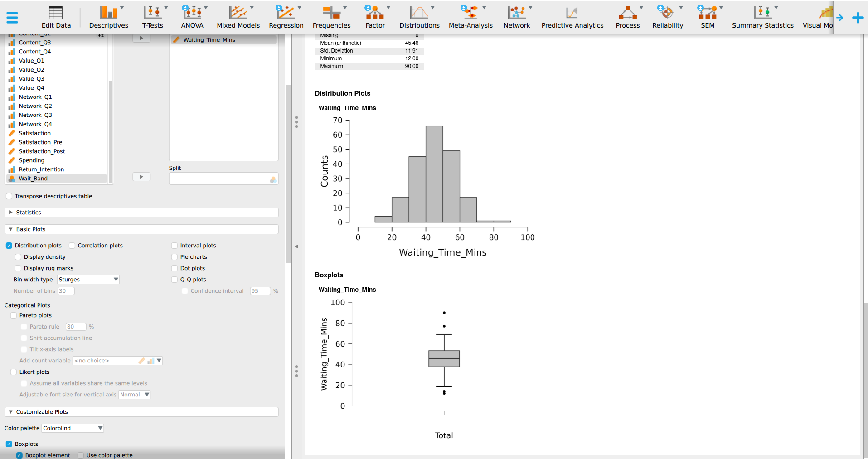Enable Likert plots checkbox
868x459 pixels.
14,372
